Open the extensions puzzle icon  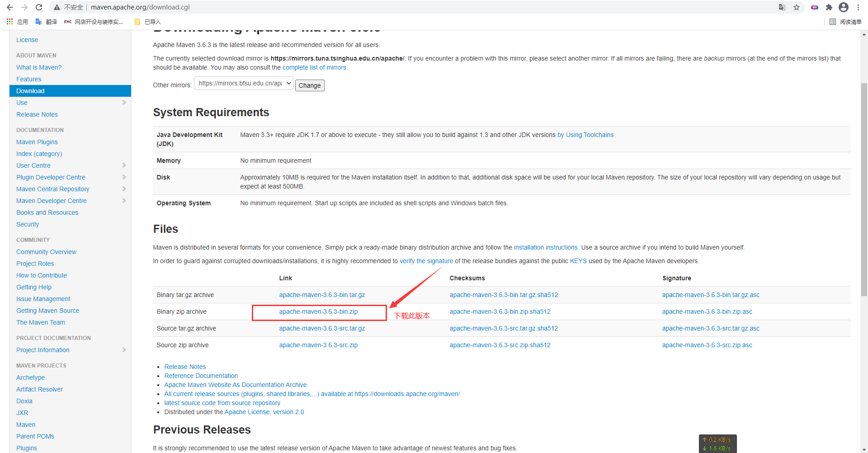829,7
